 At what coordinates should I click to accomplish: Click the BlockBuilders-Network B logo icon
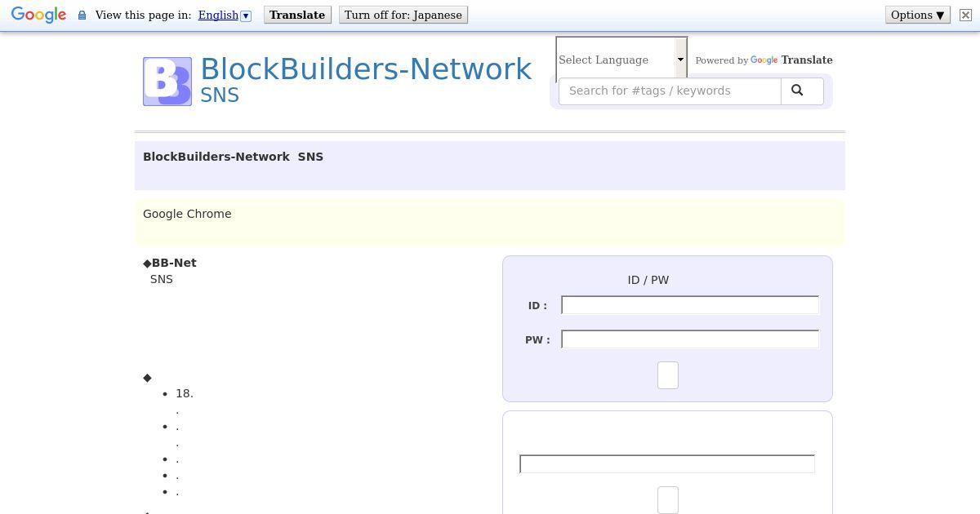pos(167,82)
